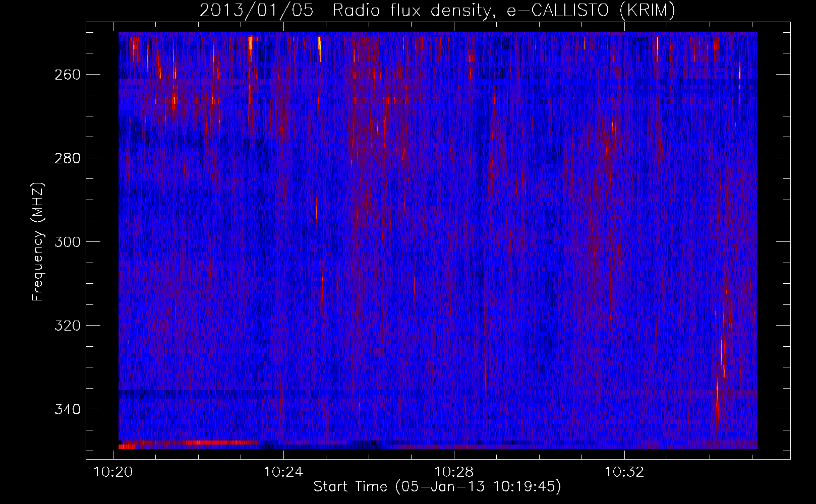816x504 pixels.
Task: Click the "Start Time (05-Jan-13 10:19:45)" label
Action: point(437,486)
